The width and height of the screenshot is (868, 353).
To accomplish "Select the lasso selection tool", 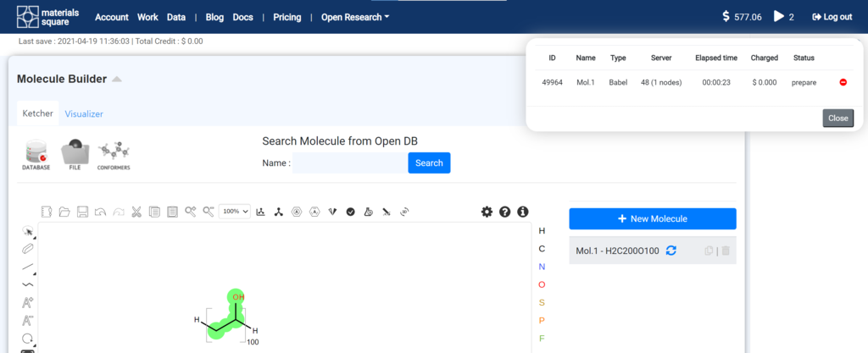I will 28,231.
